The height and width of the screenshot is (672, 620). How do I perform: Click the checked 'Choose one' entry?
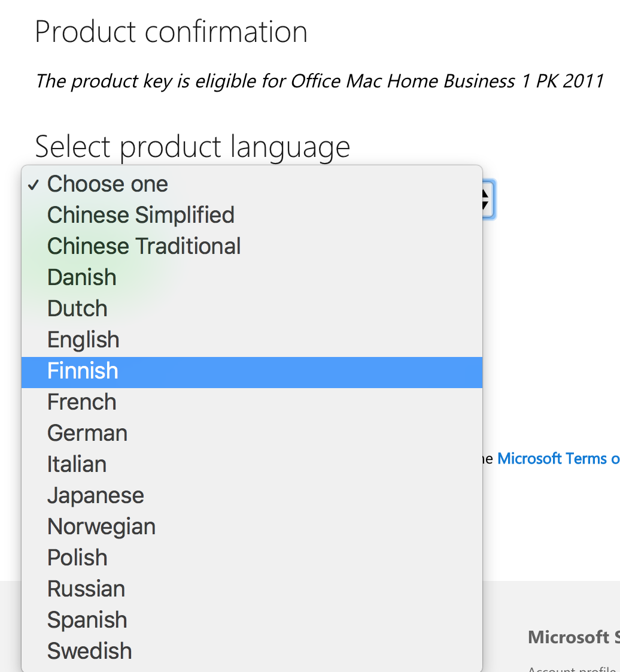click(x=252, y=184)
